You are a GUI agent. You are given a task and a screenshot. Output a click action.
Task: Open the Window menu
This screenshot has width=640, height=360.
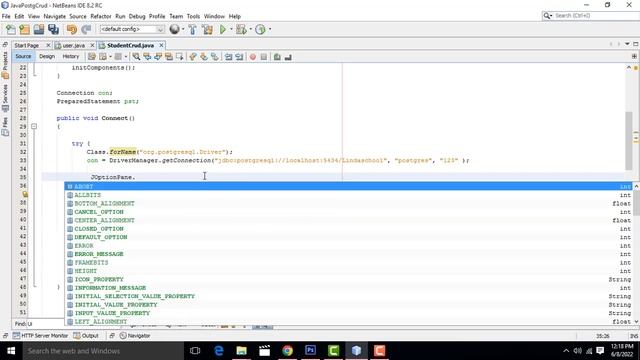[x=214, y=16]
